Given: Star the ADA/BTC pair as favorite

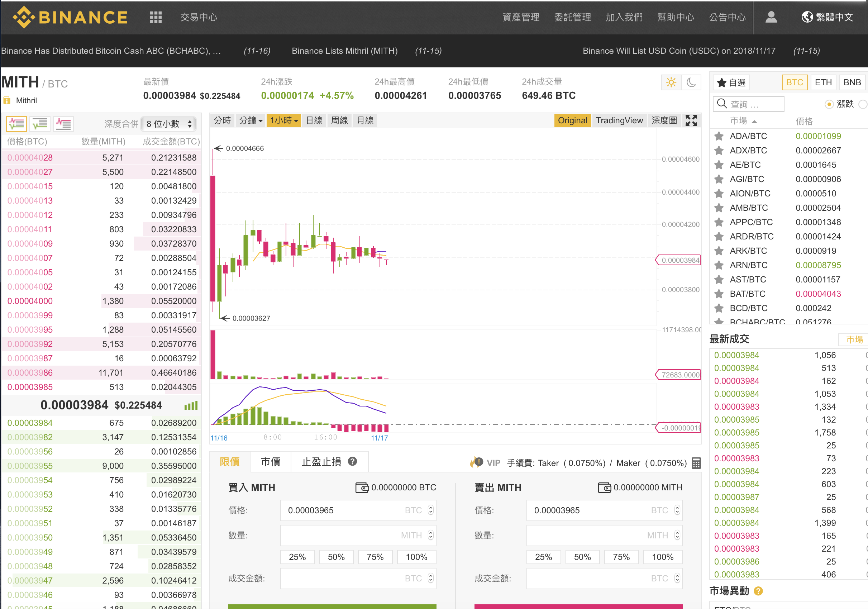Looking at the screenshot, I should tap(719, 136).
